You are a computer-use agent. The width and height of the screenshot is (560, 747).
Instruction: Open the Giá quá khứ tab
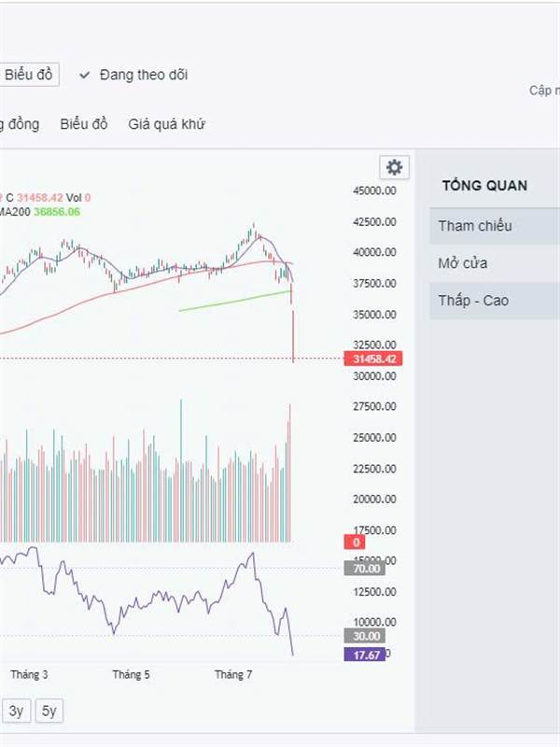click(166, 124)
